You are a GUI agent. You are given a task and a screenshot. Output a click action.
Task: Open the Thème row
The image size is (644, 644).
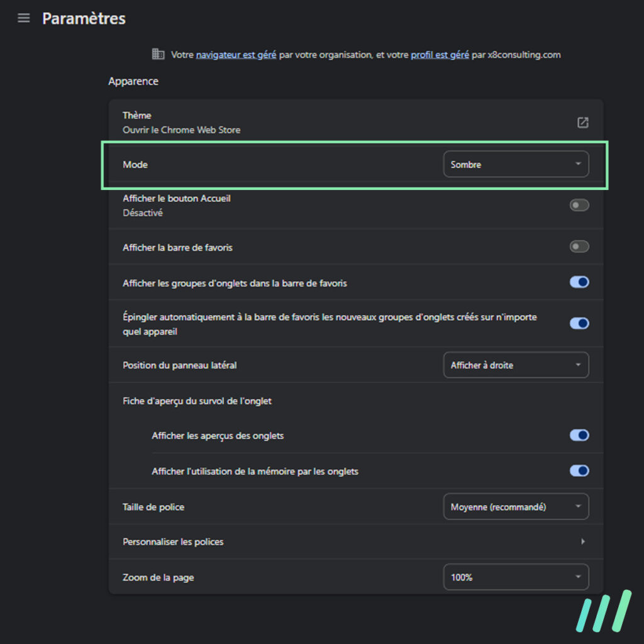356,123
